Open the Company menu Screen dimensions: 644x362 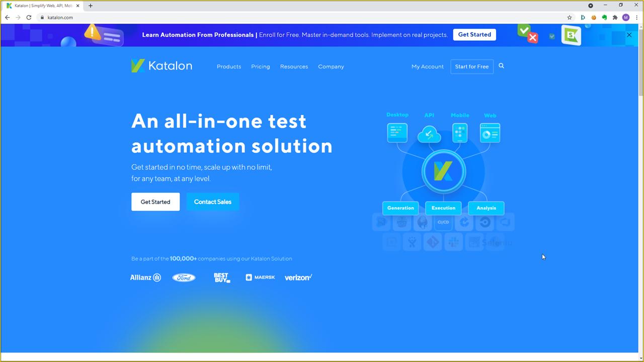pos(331,66)
